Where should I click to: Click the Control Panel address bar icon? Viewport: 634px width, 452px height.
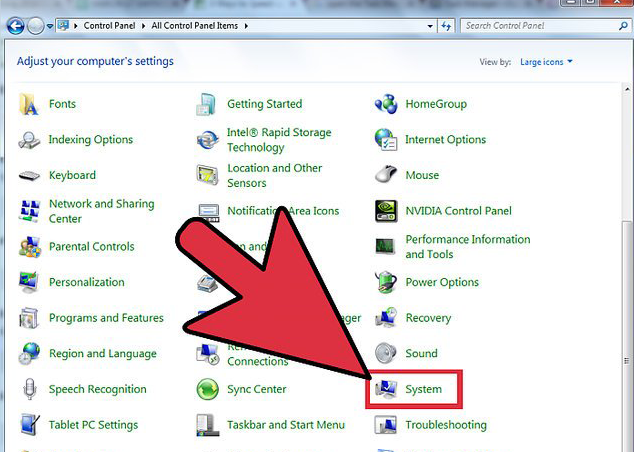coord(63,26)
